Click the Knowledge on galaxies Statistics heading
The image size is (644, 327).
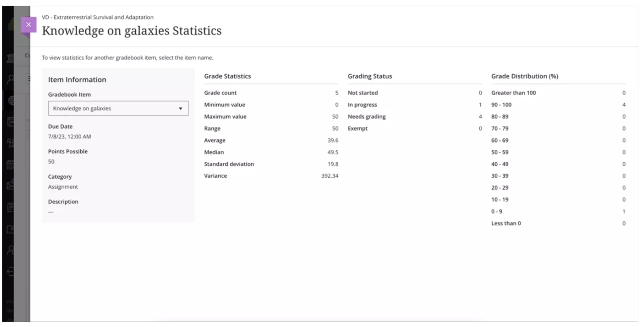tap(131, 31)
